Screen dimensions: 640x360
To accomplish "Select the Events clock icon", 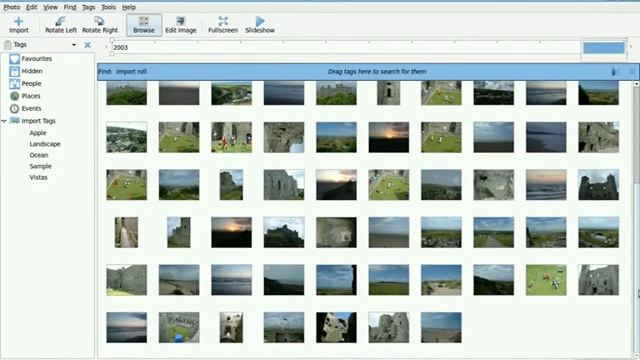I will point(14,109).
